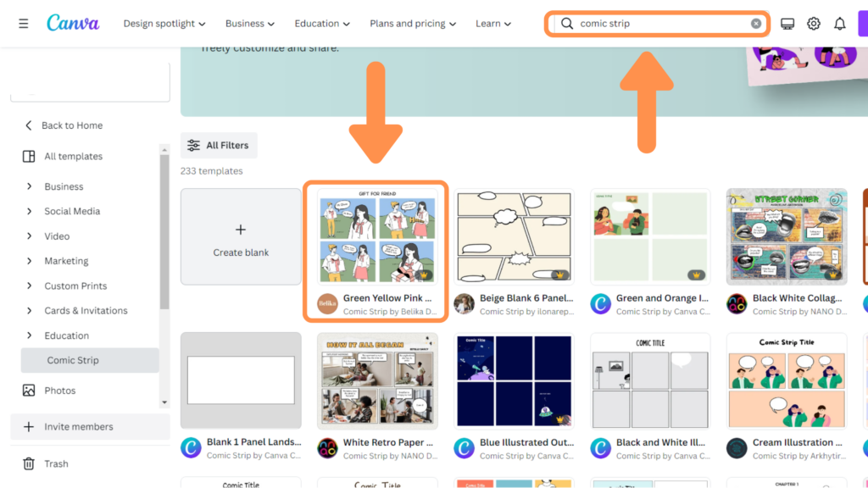Open Trash bin icon
868x488 pixels.
click(x=29, y=463)
